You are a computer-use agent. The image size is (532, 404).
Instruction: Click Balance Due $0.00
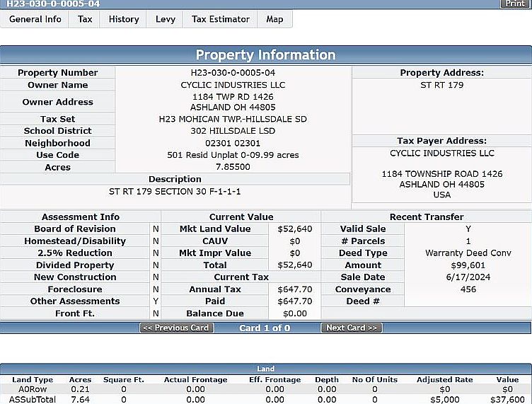(x=294, y=313)
